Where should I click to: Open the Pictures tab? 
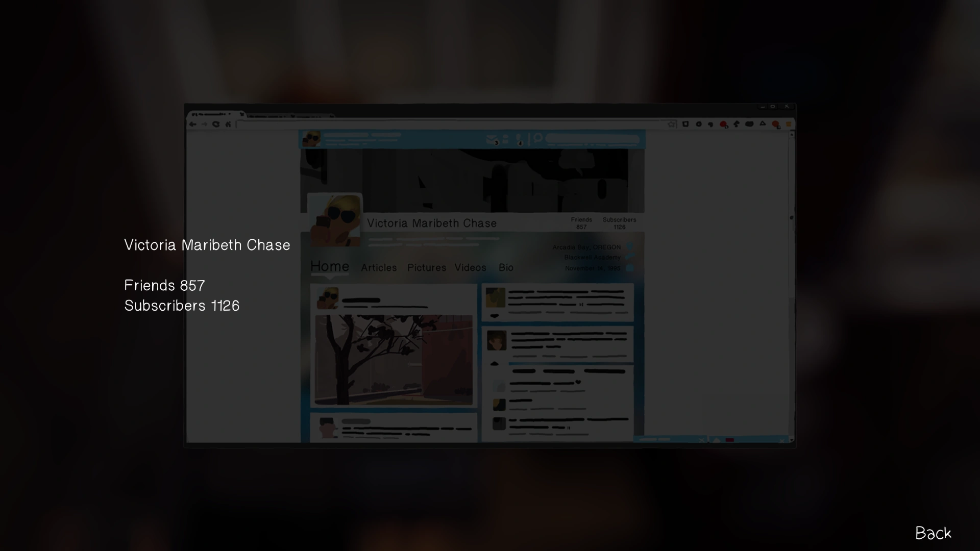click(x=427, y=268)
